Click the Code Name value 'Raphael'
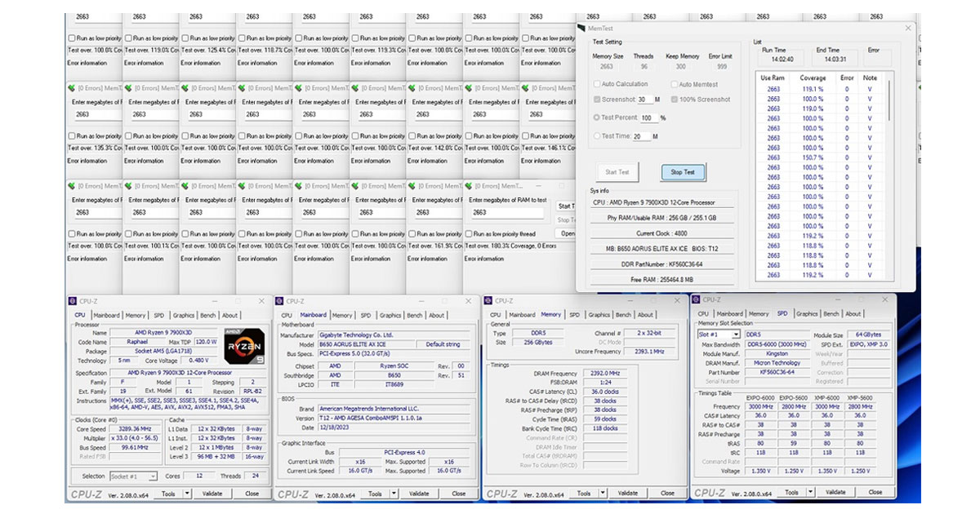The height and width of the screenshot is (514, 980). [136, 342]
